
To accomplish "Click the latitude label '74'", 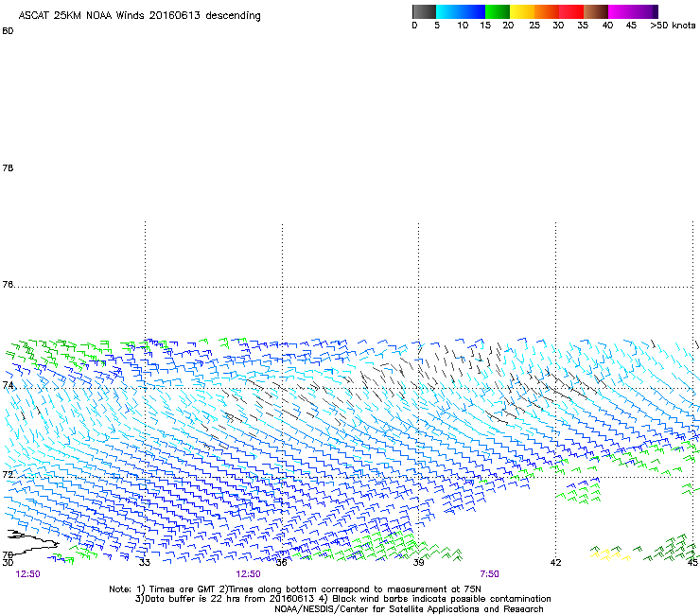I will [8, 385].
